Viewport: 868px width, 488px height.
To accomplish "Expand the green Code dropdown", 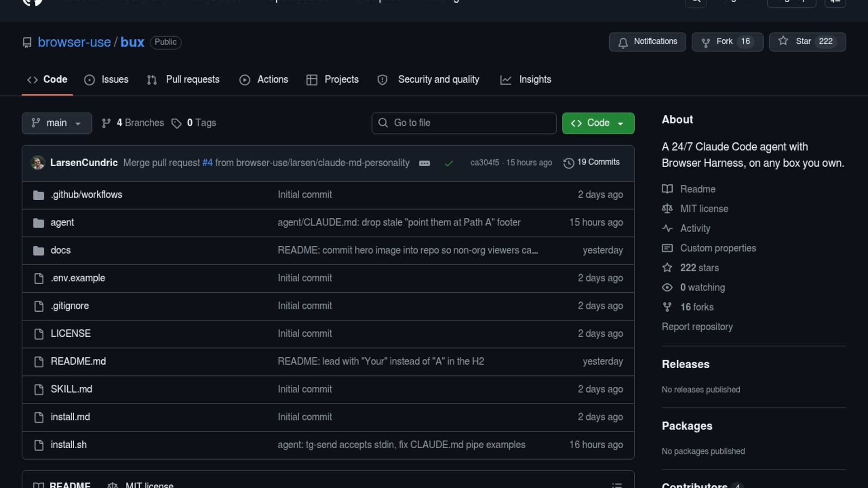I will pos(598,123).
